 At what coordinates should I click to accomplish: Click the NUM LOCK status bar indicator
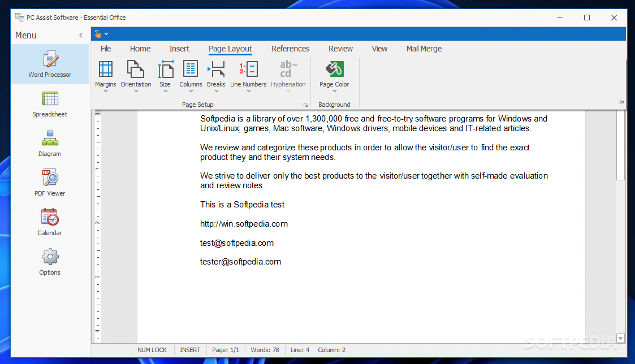coord(152,350)
